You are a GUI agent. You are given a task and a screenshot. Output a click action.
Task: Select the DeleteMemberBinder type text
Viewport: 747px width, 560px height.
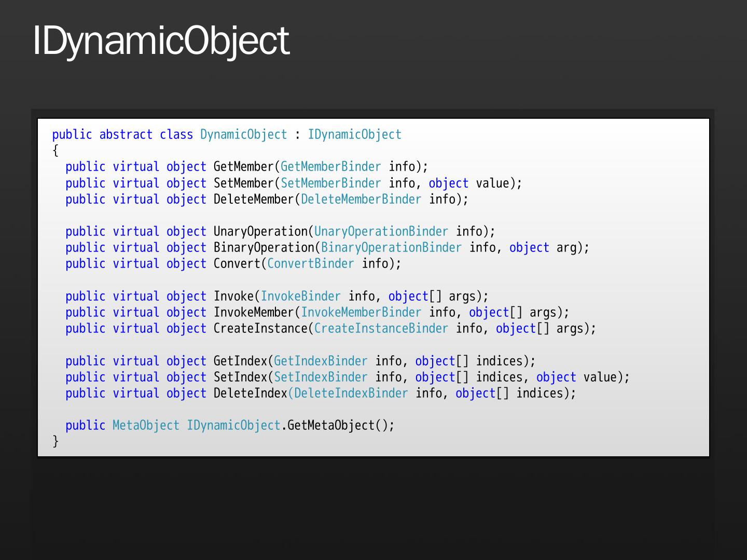point(361,200)
